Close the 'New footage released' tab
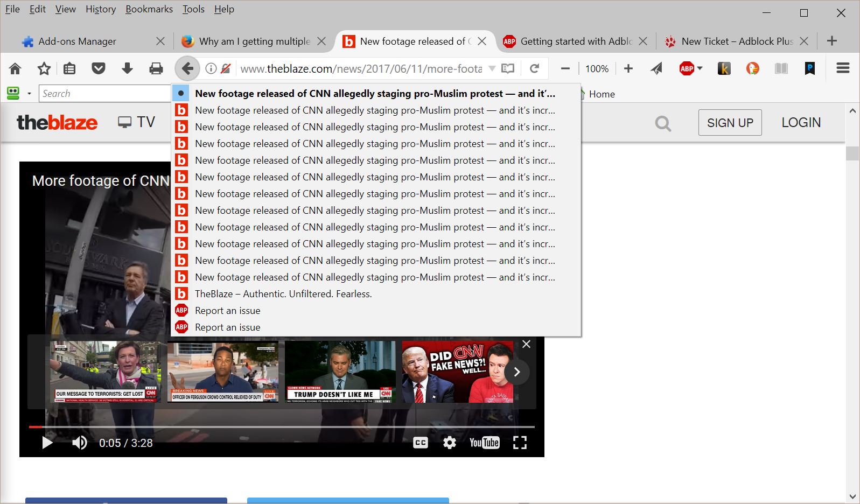The height and width of the screenshot is (504, 860). (x=482, y=41)
